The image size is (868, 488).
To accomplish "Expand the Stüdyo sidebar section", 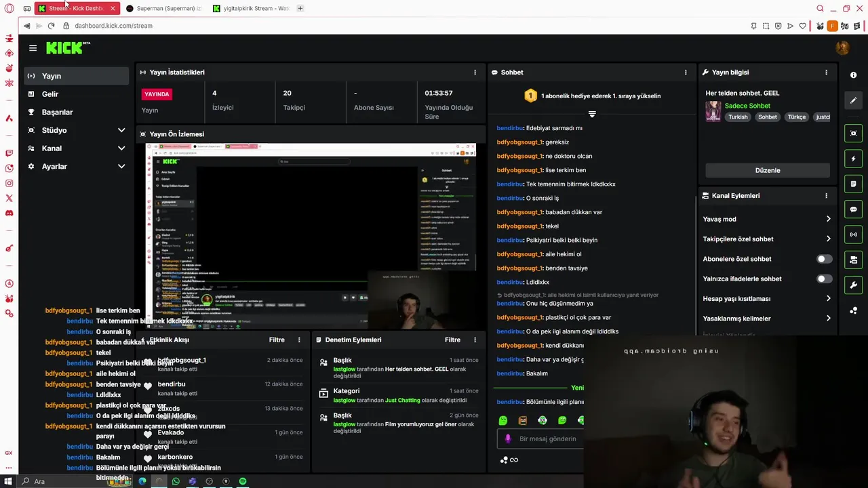I will tap(121, 130).
